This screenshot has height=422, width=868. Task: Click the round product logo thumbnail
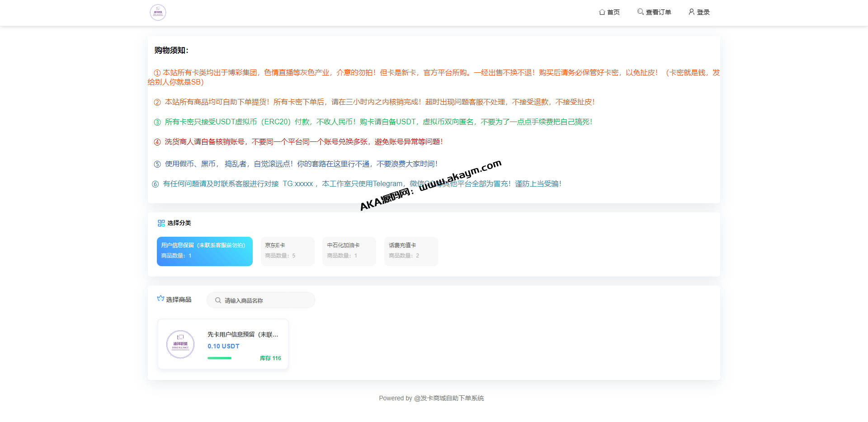click(180, 344)
